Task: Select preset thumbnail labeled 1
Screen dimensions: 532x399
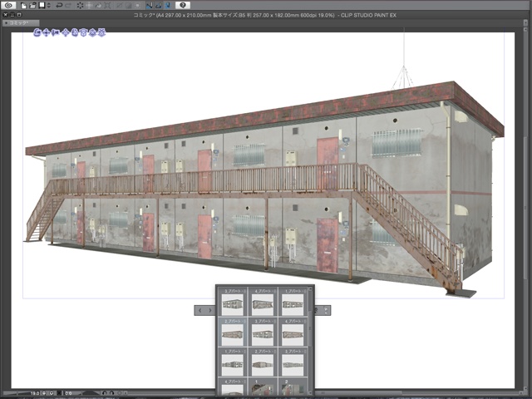Action: (263, 387)
